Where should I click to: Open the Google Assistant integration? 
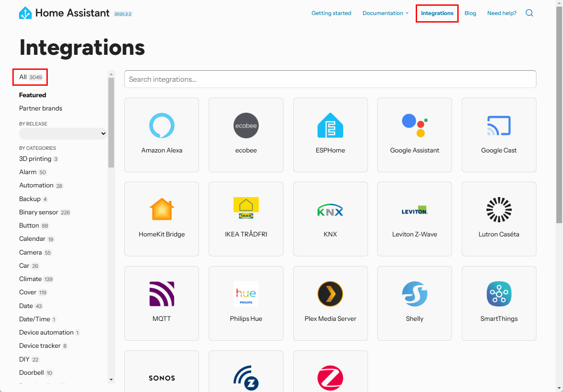(x=414, y=135)
